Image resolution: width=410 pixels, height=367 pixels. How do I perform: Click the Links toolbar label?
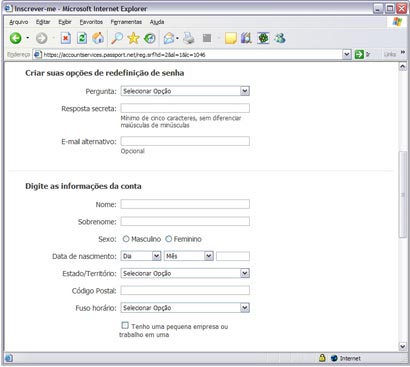389,54
